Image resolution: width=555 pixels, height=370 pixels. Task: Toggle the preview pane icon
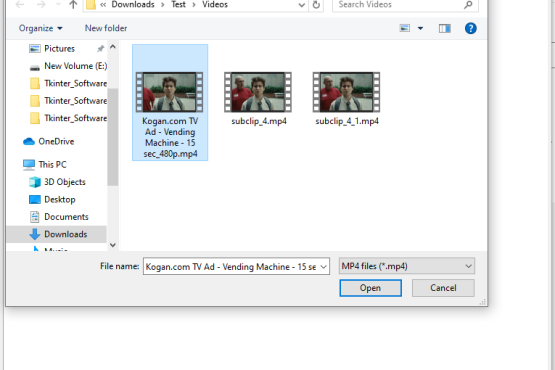pyautogui.click(x=445, y=28)
